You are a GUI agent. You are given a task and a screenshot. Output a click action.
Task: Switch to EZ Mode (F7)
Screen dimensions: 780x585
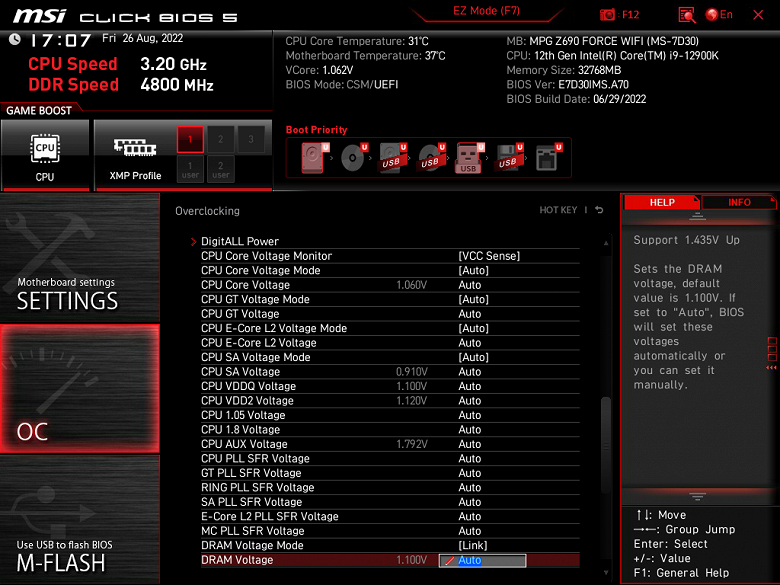point(486,11)
